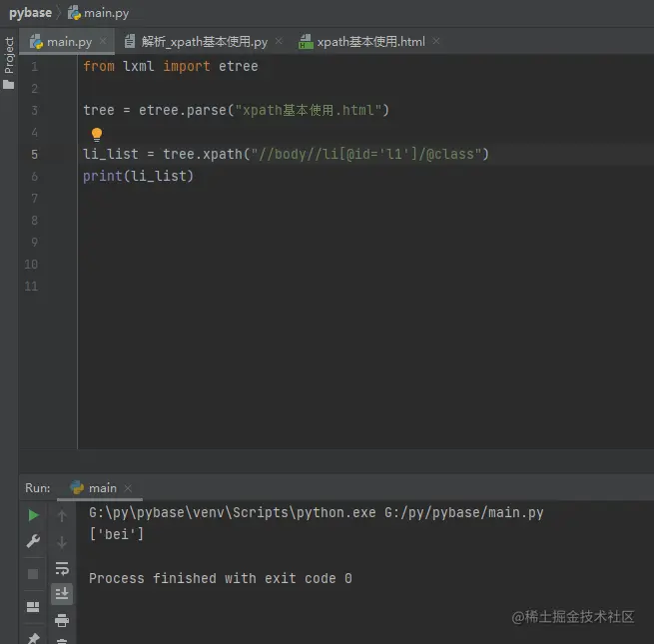Viewport: 654px width, 644px height.
Task: Click the etree.parse code line
Action: [x=236, y=110]
